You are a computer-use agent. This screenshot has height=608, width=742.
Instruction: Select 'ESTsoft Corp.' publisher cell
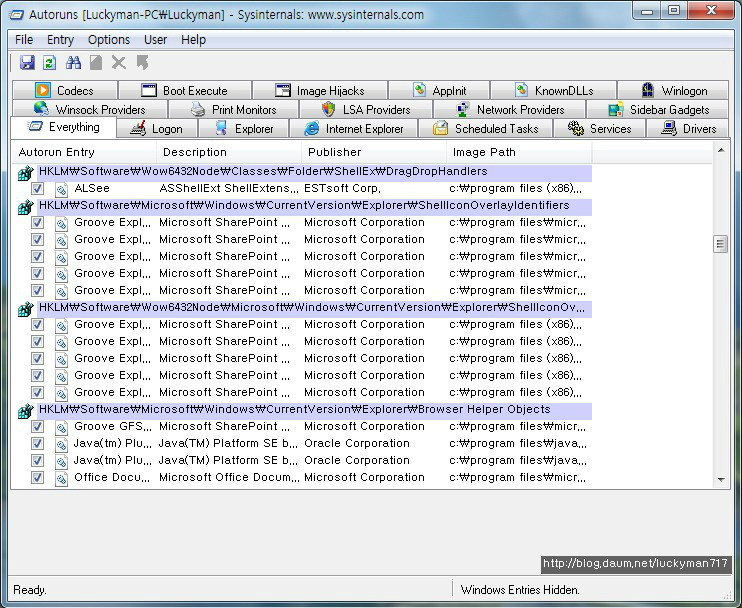[342, 188]
